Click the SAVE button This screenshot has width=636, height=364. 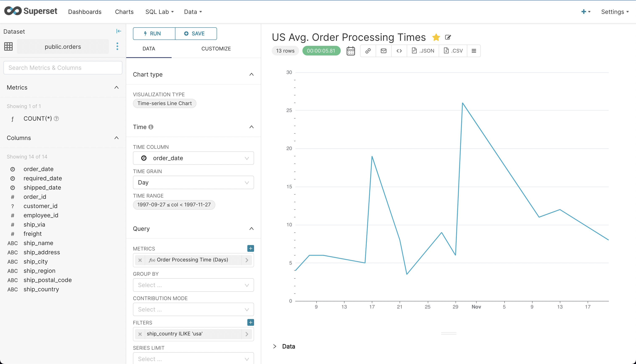click(196, 33)
